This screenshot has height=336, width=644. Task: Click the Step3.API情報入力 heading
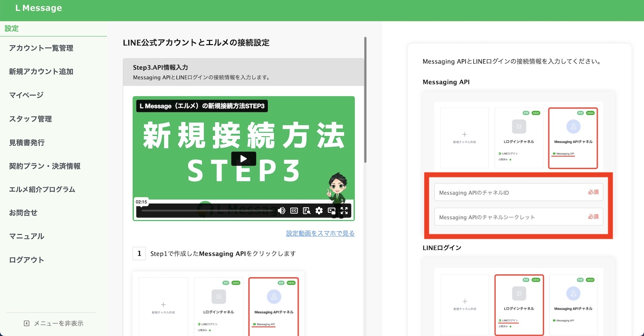(x=161, y=67)
